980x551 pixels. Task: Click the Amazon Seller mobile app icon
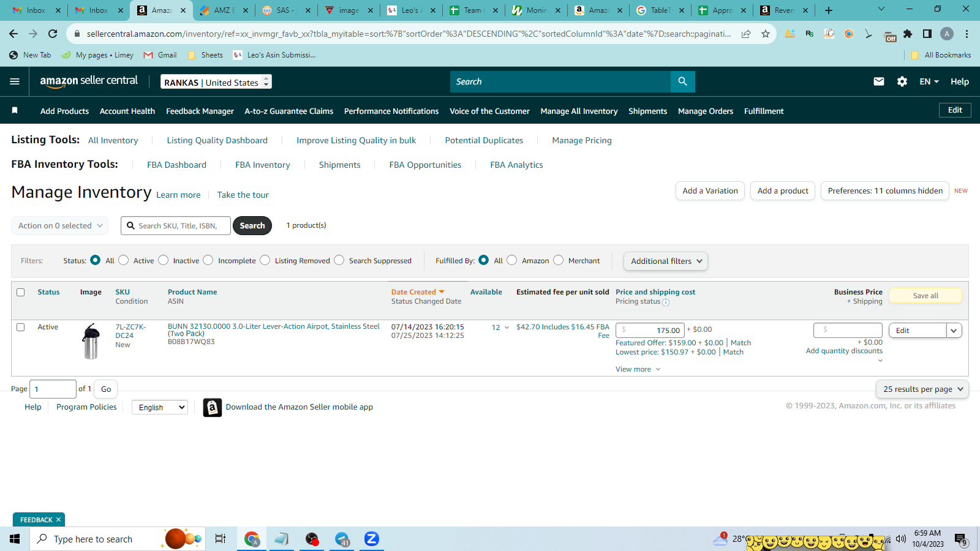tap(212, 407)
